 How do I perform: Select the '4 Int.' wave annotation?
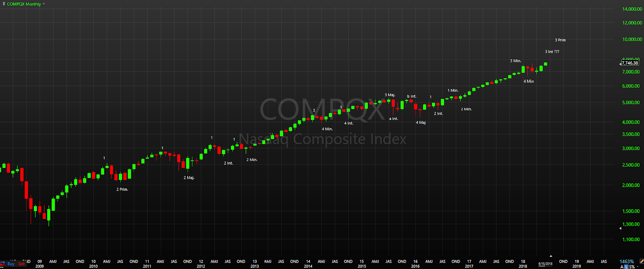point(349,123)
